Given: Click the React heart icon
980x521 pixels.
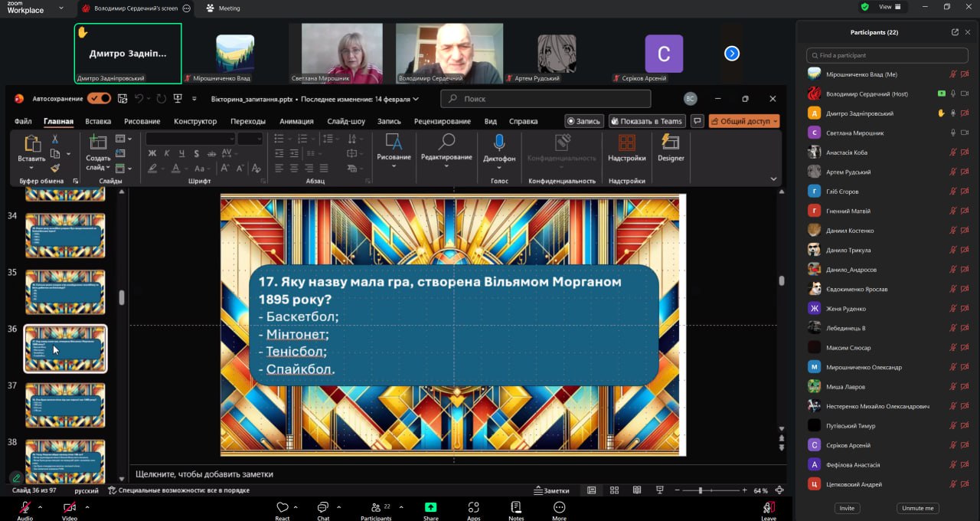Looking at the screenshot, I should (283, 507).
